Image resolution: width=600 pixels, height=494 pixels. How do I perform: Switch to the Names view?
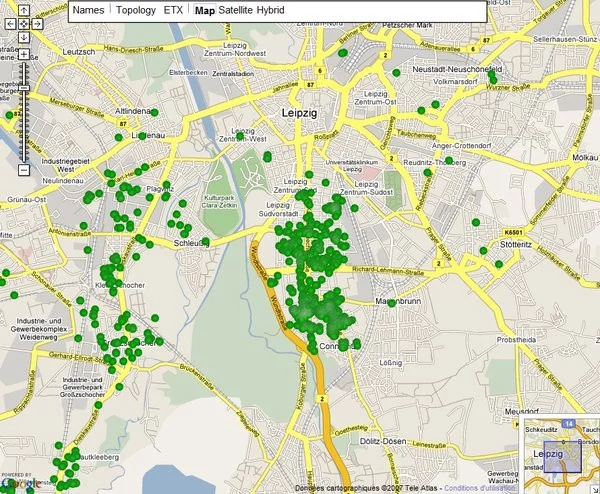coord(88,10)
